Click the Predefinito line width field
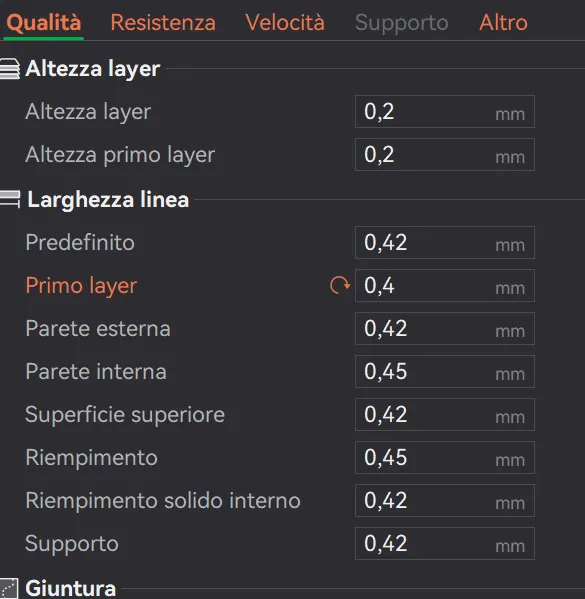Screen dimensions: 585x599 point(445,243)
